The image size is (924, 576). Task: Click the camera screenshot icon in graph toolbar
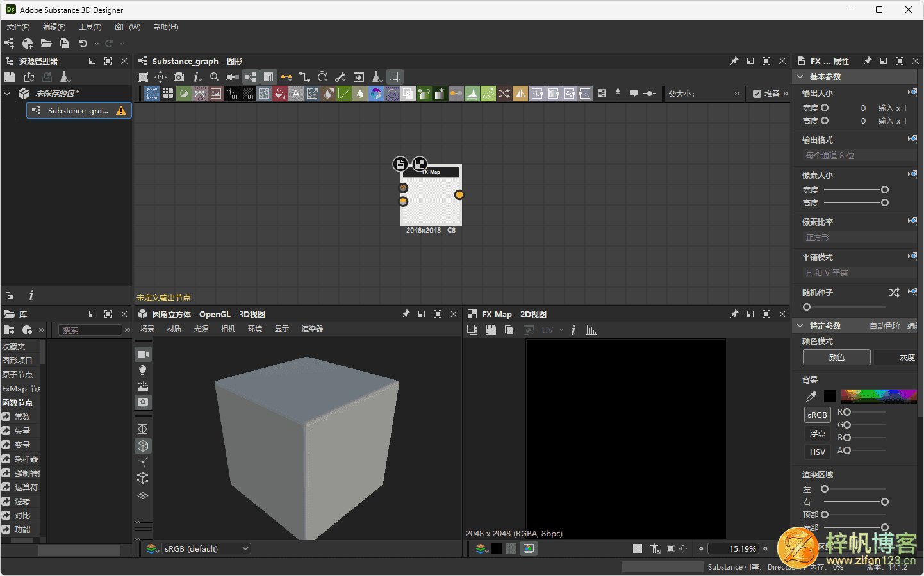179,77
